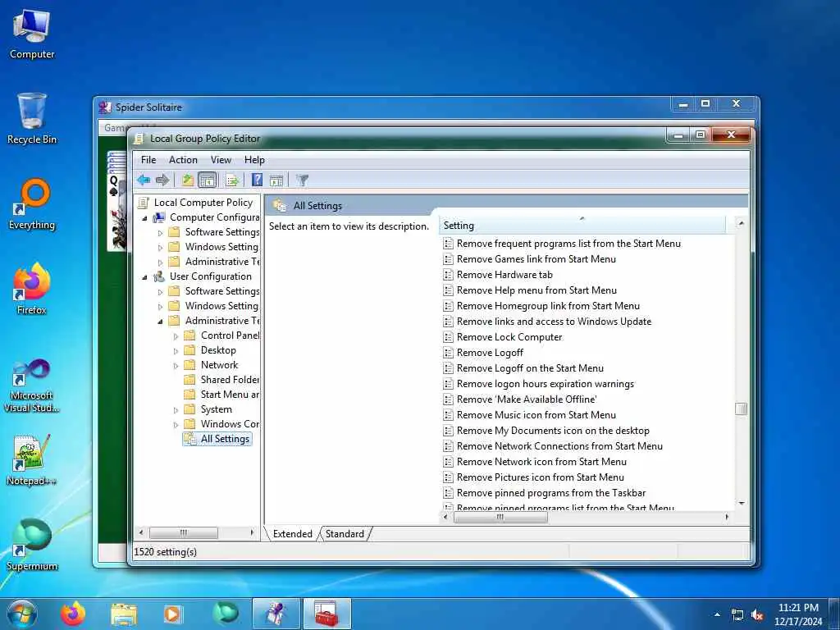This screenshot has height=630, width=840.
Task: Open the Action menu
Action: tap(183, 160)
